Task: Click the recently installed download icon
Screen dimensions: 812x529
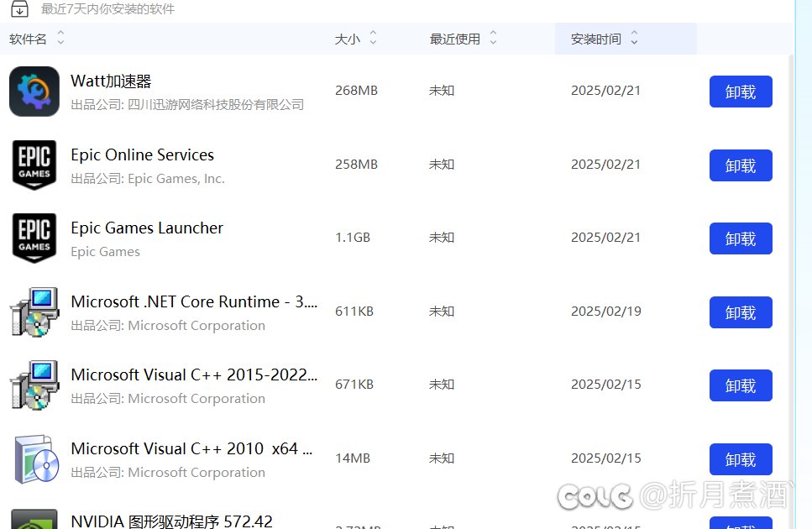Action: (19, 8)
